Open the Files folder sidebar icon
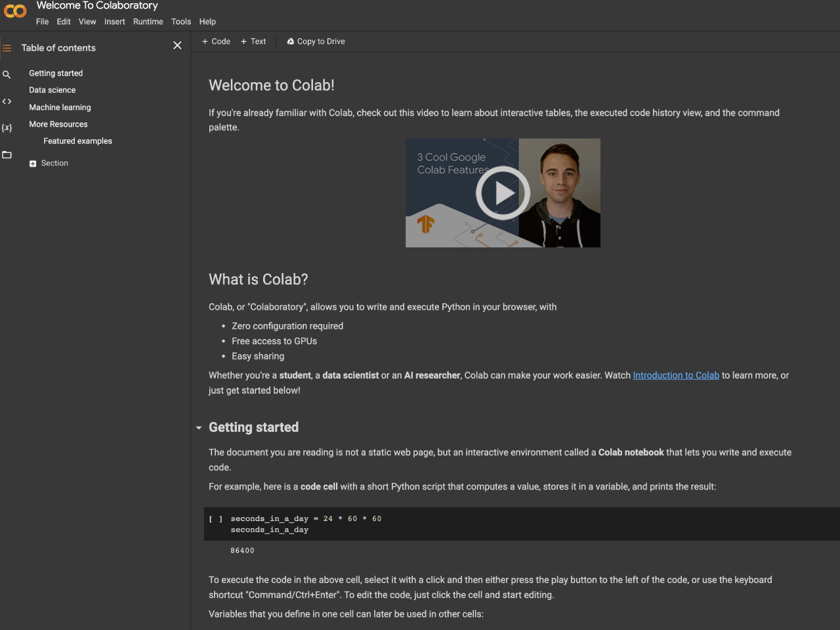This screenshot has height=630, width=840. pyautogui.click(x=7, y=155)
